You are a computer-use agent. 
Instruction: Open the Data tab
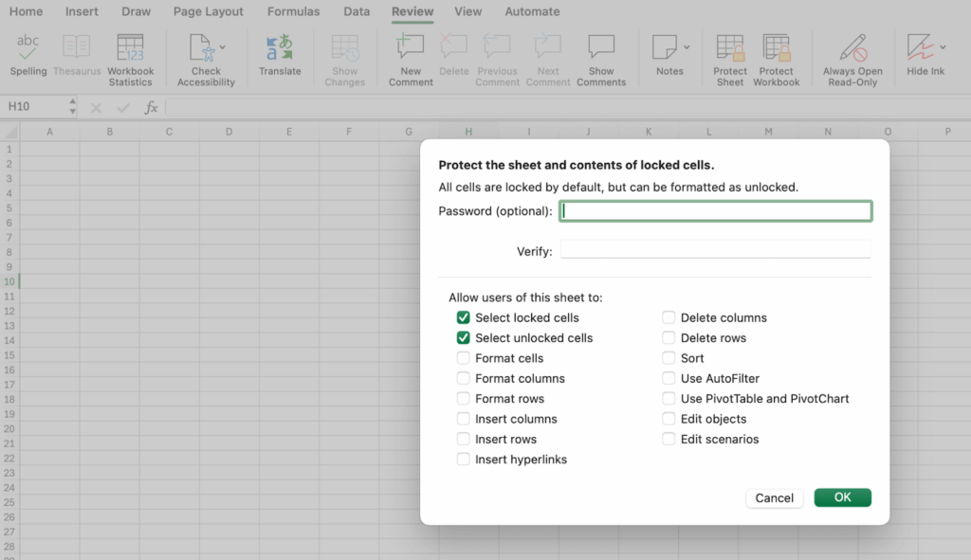coord(357,11)
